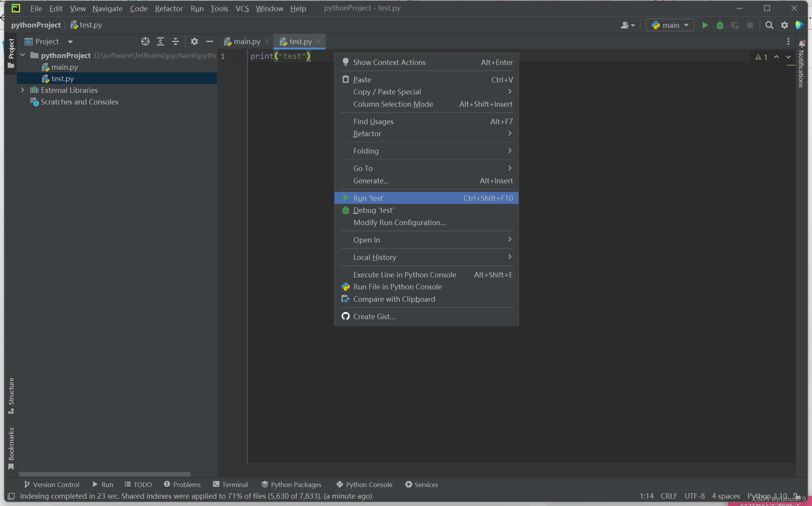Select Run 'test' from context menu
812x506 pixels.
(426, 198)
